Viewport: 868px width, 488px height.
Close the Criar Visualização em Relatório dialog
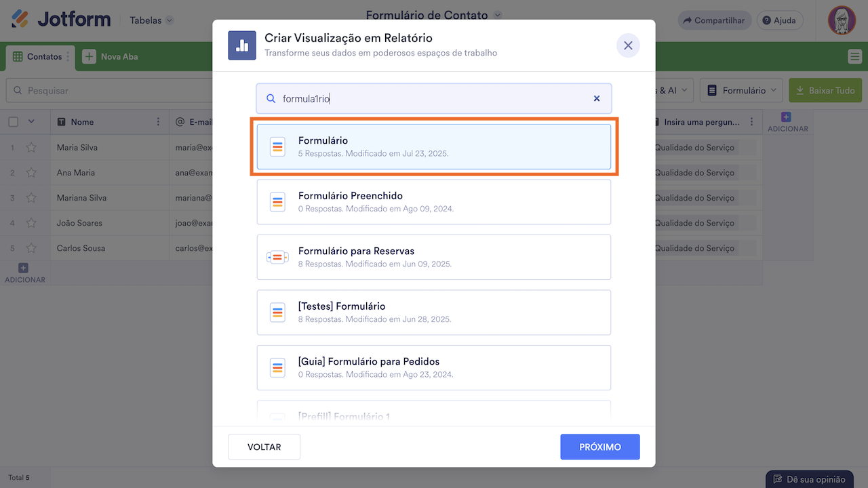628,45
